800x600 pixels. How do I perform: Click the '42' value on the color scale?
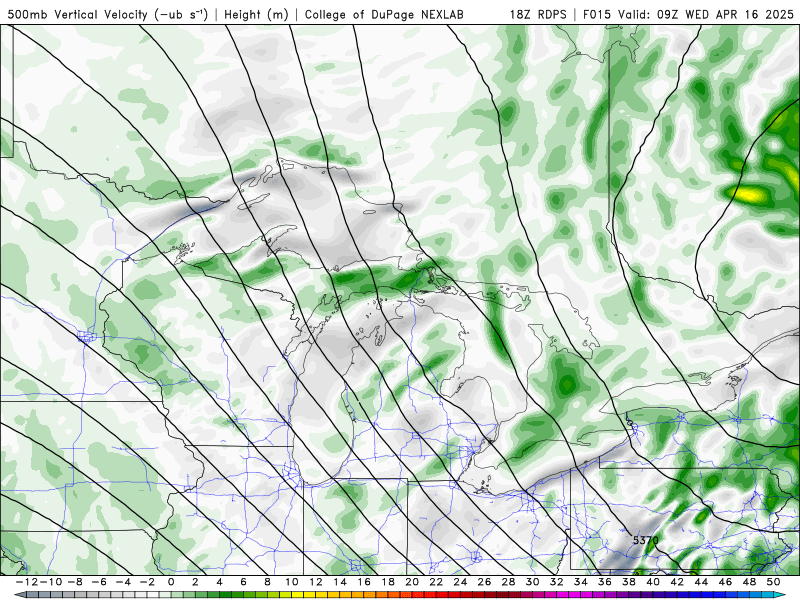(677, 582)
